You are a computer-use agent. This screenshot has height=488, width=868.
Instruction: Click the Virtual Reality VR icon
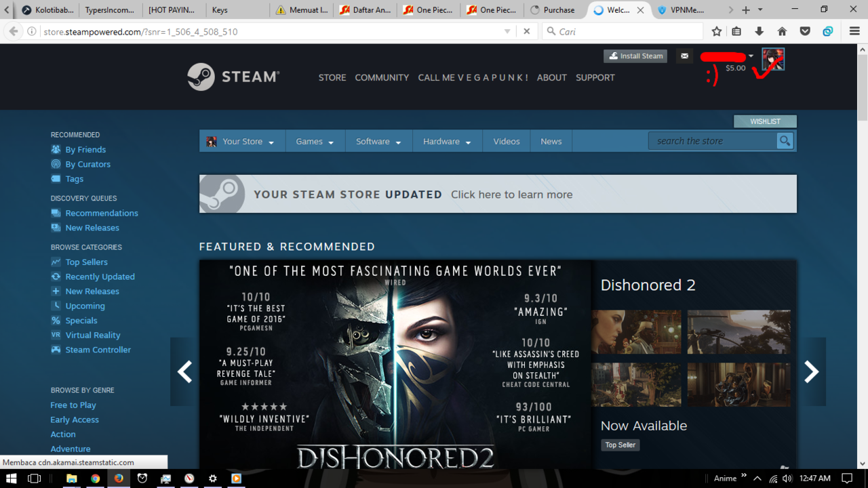(56, 335)
